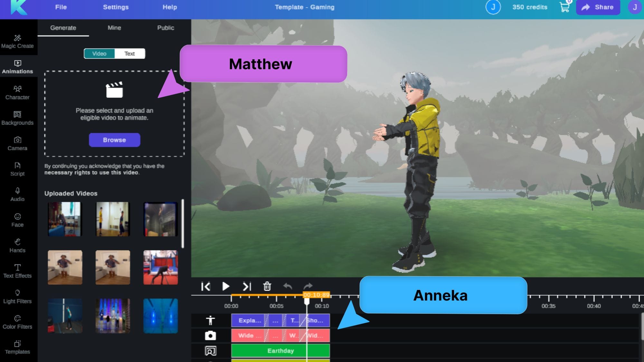Select the Earthday green timeline track
The image size is (644, 362).
coord(280,350)
